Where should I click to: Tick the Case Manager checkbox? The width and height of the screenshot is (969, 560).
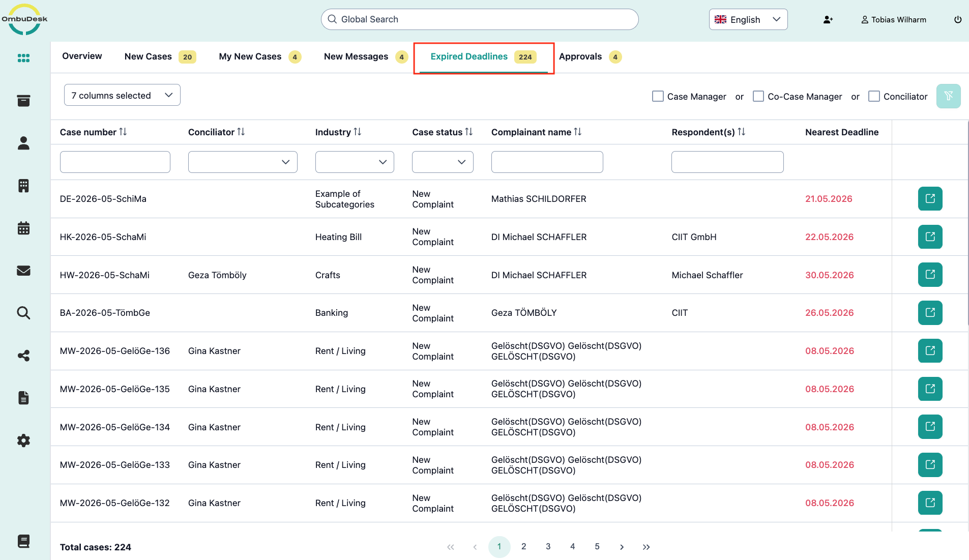coord(658,96)
